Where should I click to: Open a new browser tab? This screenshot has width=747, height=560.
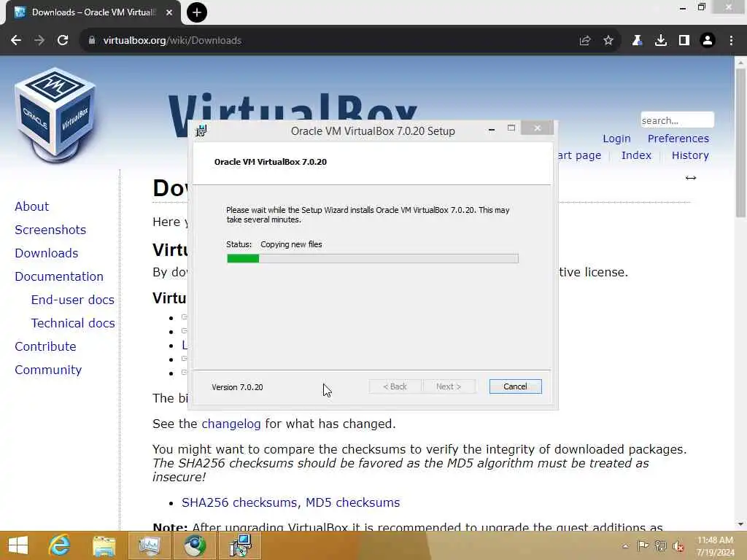click(x=197, y=12)
